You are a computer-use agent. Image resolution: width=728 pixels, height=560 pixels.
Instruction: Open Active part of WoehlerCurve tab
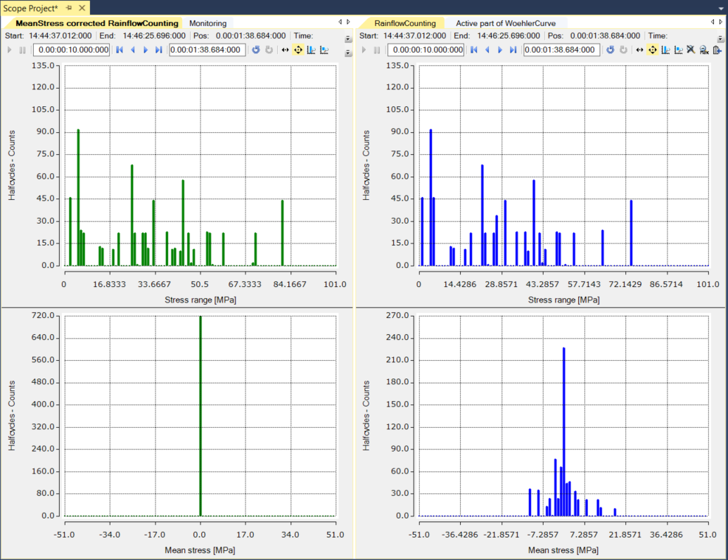tap(506, 23)
